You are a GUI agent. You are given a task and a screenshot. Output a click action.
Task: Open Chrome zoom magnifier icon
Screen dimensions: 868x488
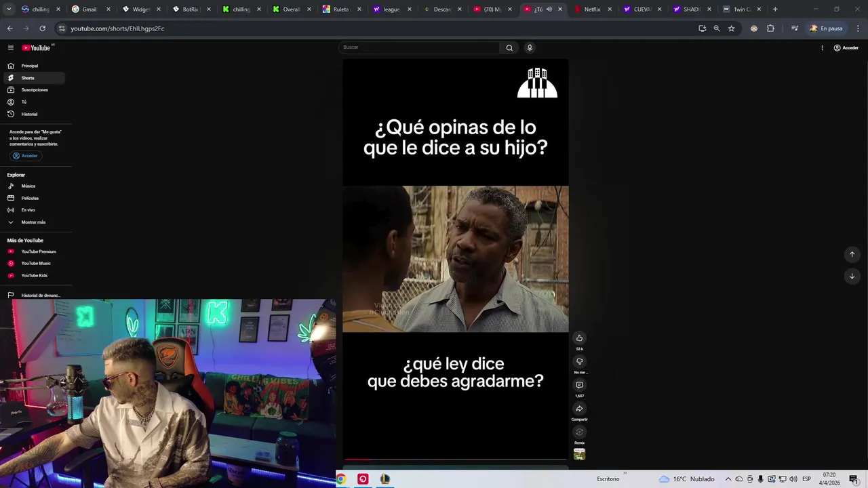717,28
